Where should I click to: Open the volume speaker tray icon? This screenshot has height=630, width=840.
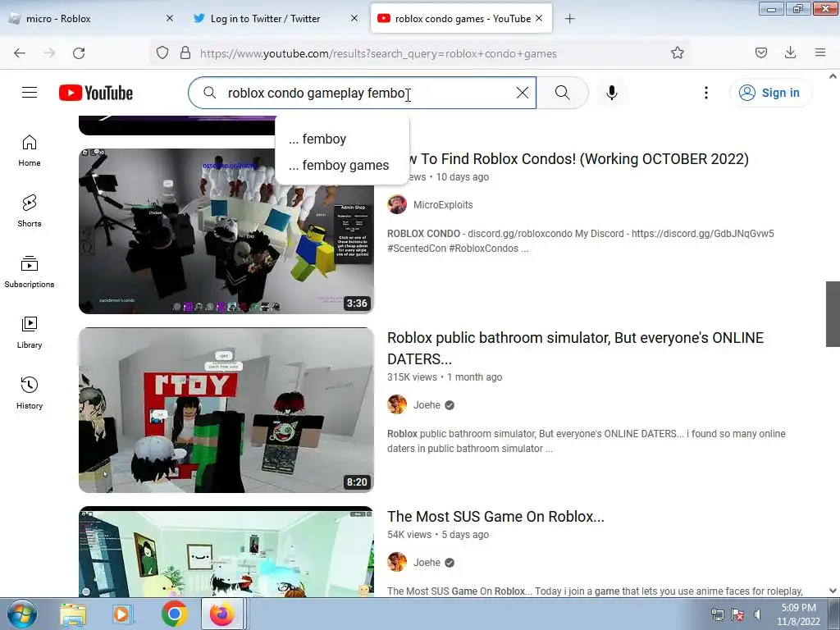757,614
